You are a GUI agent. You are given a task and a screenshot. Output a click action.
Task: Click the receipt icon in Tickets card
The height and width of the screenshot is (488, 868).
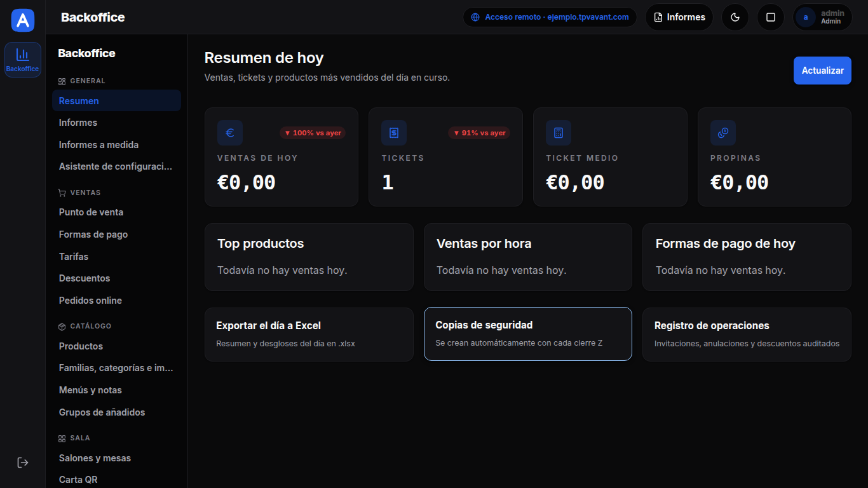pos(394,133)
